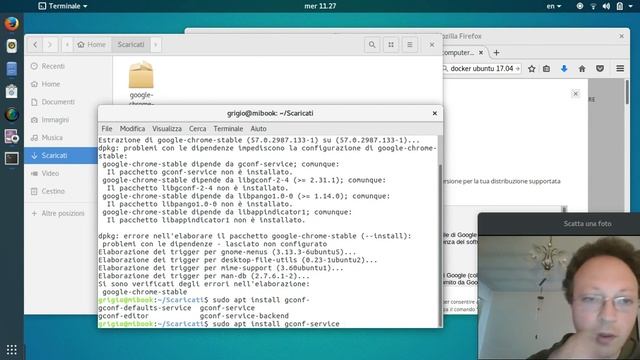
Task: Open Altre posizioni in sidebar
Action: (60, 213)
